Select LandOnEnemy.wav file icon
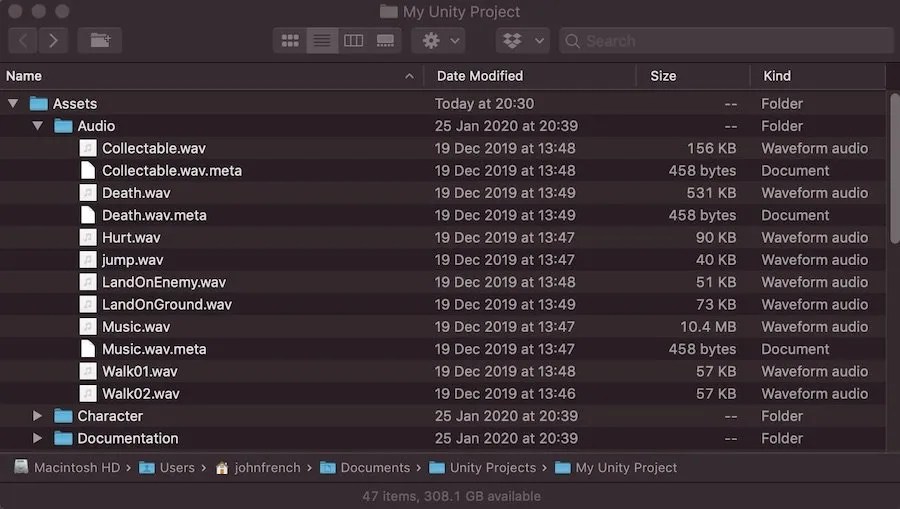The image size is (900, 509). [x=88, y=282]
